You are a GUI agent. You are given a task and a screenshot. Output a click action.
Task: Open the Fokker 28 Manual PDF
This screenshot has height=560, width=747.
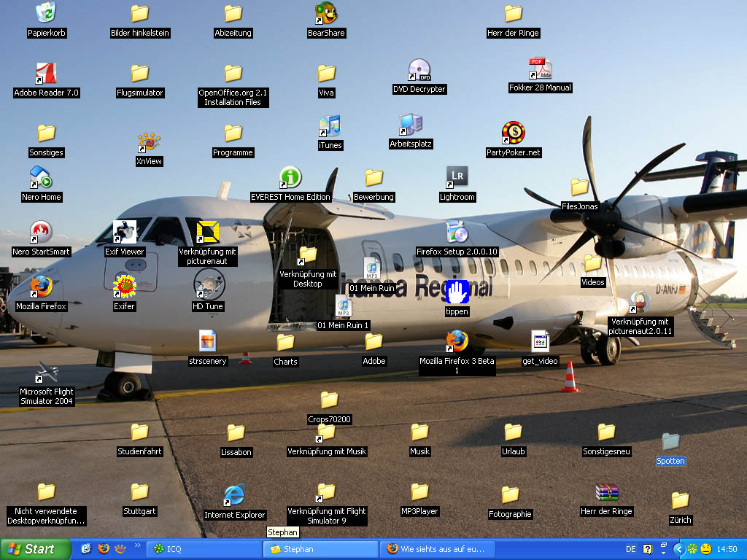click(540, 69)
